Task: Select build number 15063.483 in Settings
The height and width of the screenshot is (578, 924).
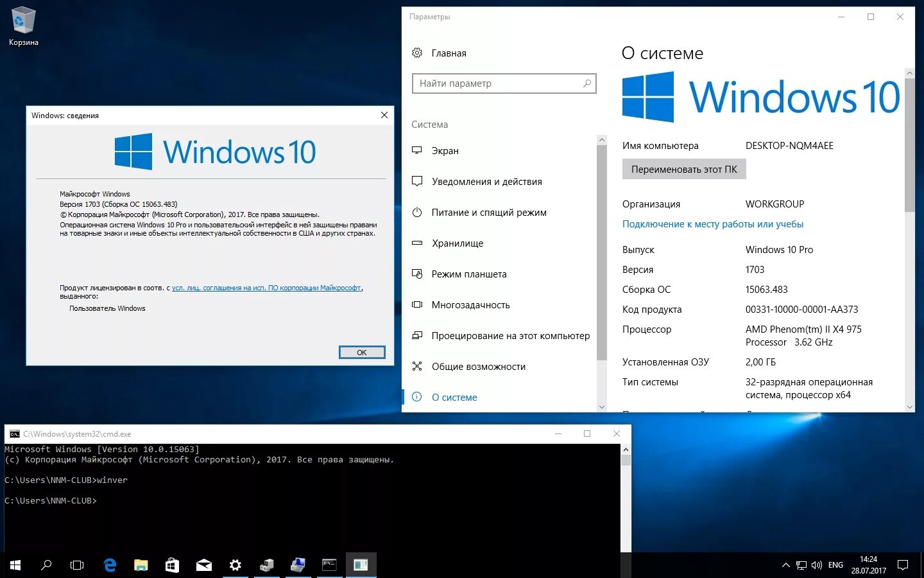Action: (767, 290)
